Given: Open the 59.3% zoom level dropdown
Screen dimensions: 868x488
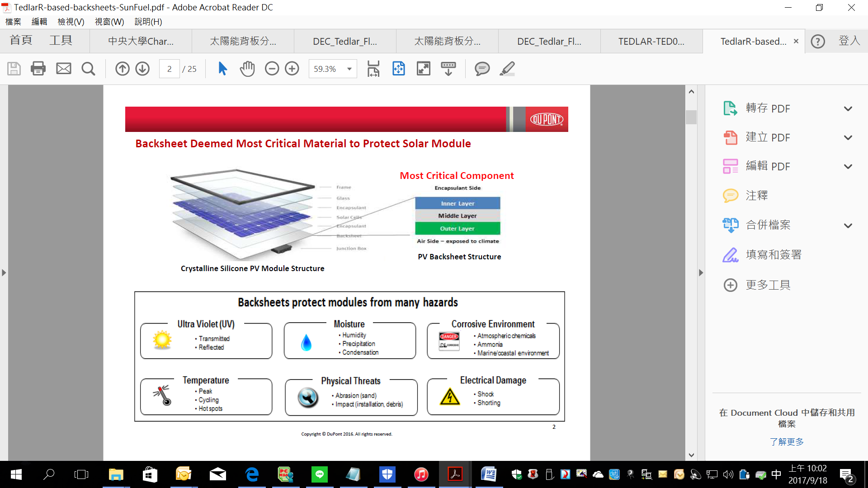Looking at the screenshot, I should [349, 69].
